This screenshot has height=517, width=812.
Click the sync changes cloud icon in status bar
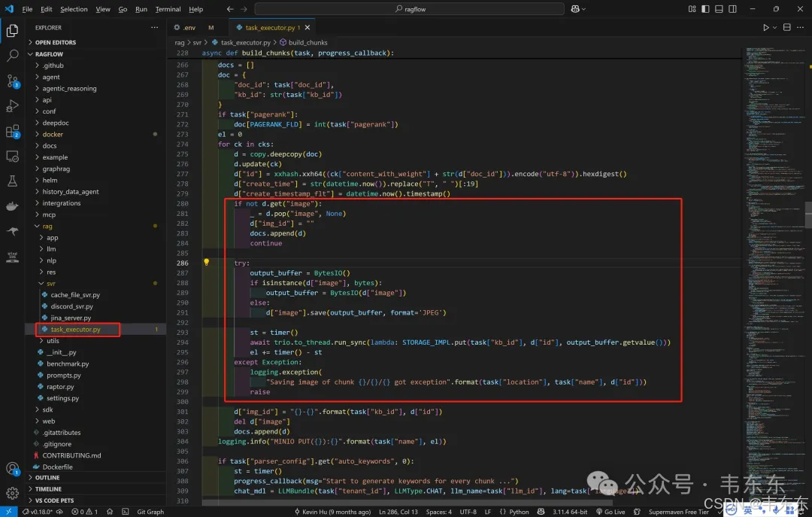59,512
